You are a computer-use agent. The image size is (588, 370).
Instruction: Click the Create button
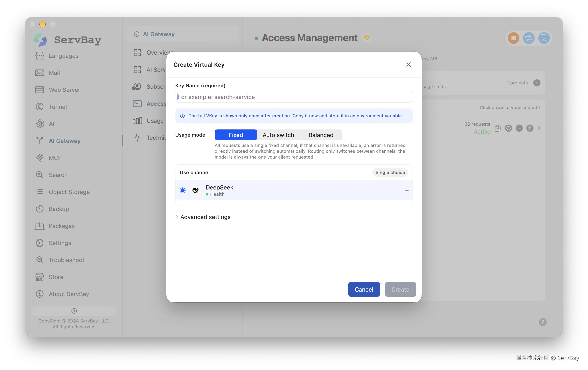point(400,289)
